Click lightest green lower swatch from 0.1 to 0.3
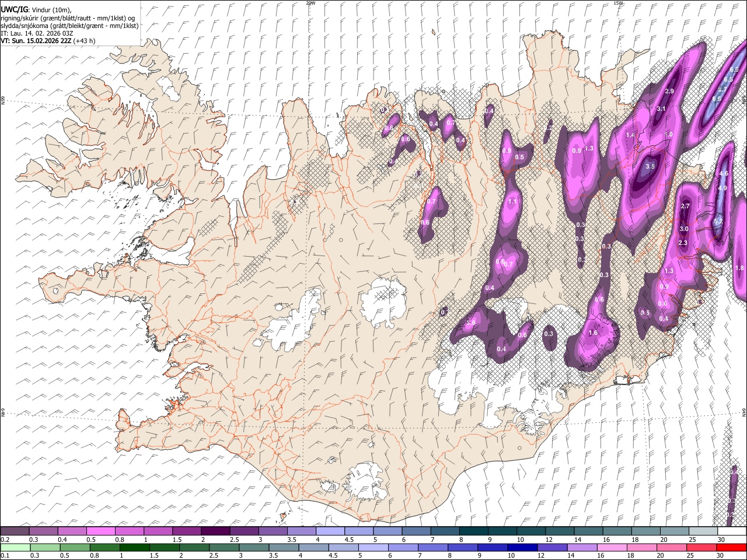The height and width of the screenshot is (560, 747). 15,547
